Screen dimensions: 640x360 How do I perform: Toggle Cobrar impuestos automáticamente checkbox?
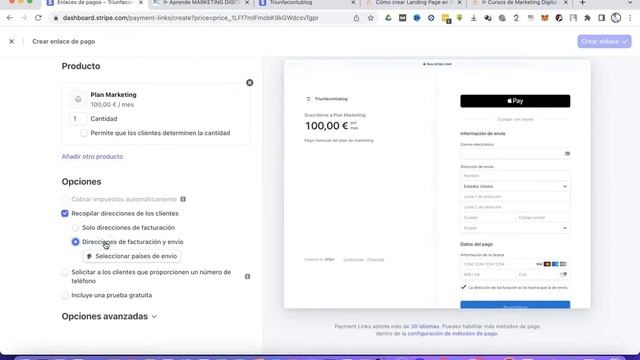tap(65, 199)
